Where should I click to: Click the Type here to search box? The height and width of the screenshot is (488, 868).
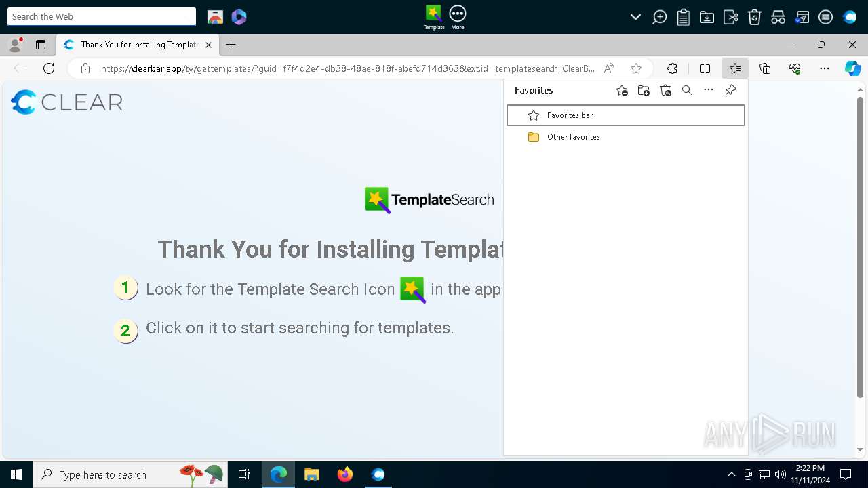pyautogui.click(x=130, y=474)
